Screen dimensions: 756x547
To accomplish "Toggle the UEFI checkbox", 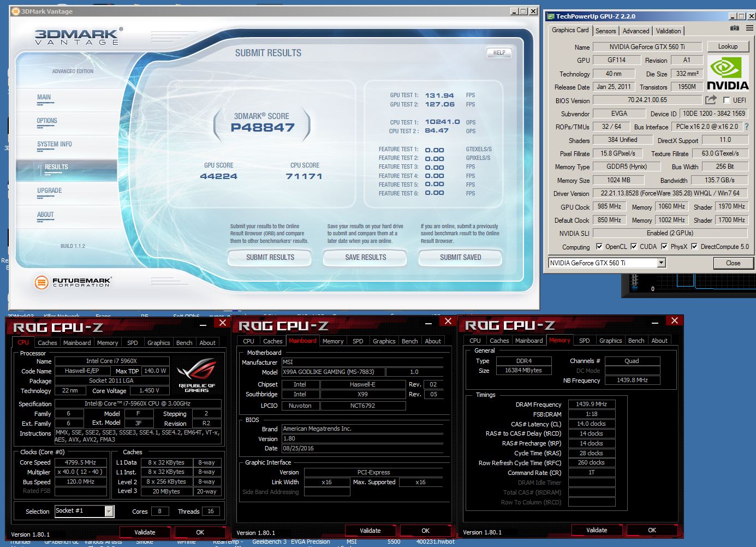I will [x=727, y=100].
